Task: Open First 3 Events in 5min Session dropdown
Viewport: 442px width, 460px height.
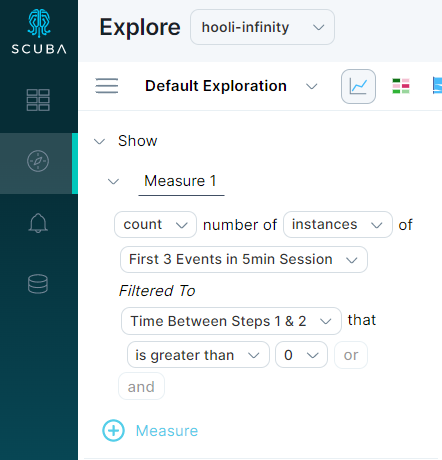Action: tap(244, 259)
